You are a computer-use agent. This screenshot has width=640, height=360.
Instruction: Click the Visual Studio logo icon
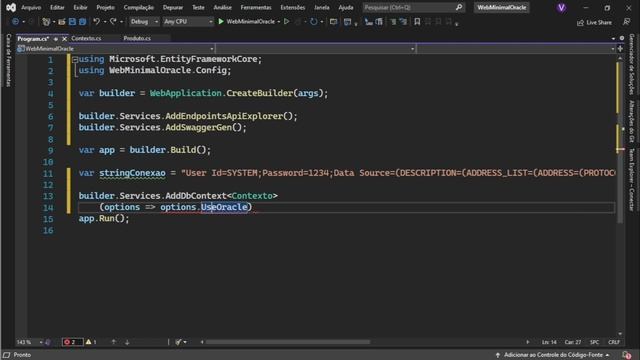point(11,7)
